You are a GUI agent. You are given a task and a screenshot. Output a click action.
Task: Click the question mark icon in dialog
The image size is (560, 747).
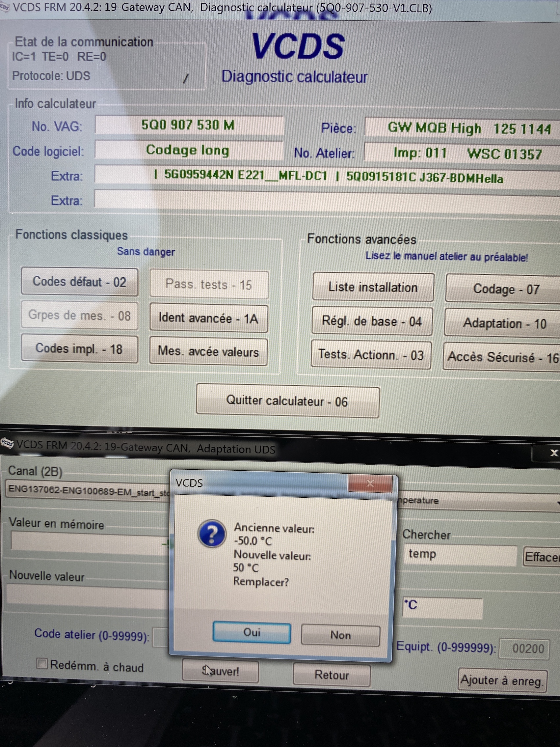(212, 534)
